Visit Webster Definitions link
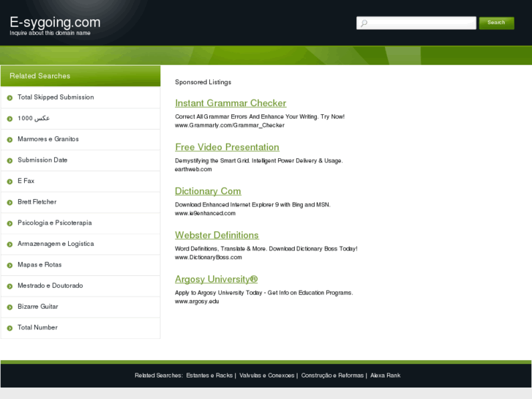 point(217,235)
